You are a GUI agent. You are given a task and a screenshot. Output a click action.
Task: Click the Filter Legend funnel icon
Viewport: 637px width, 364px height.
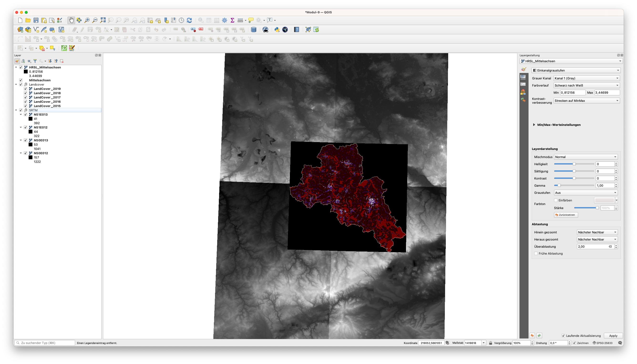[35, 61]
